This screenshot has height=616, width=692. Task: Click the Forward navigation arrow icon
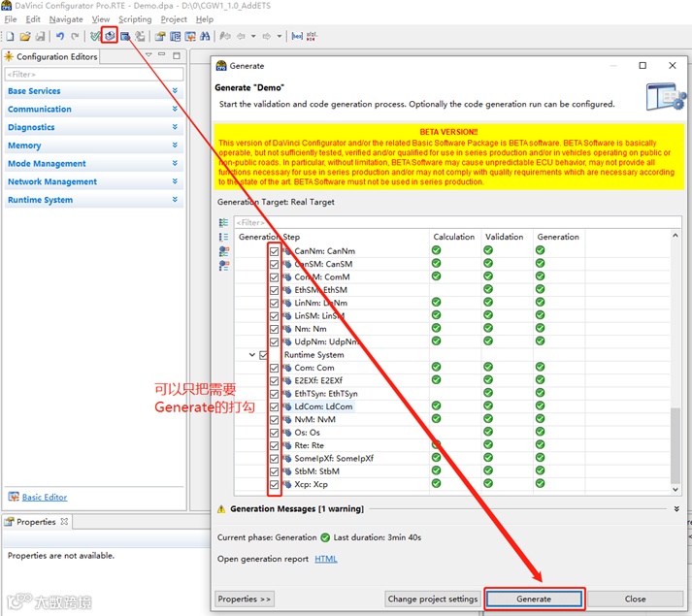click(x=267, y=36)
